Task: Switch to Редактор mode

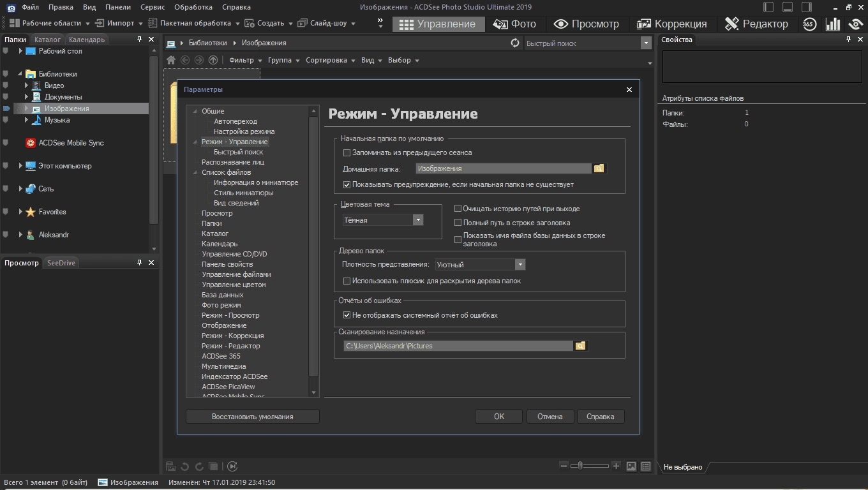Action: tap(756, 24)
